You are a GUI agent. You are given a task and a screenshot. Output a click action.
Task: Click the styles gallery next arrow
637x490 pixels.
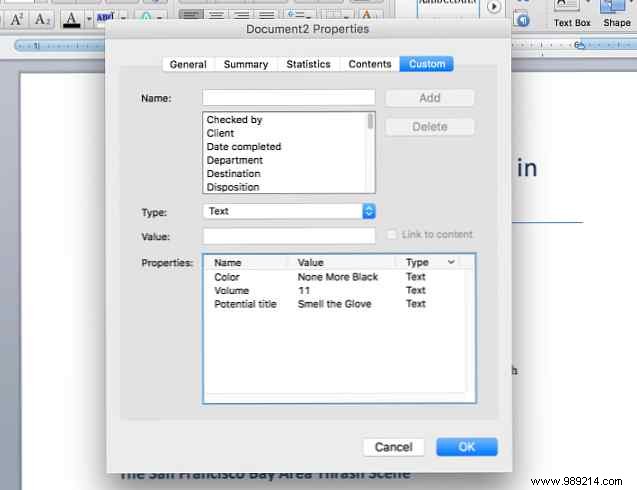pos(494,7)
